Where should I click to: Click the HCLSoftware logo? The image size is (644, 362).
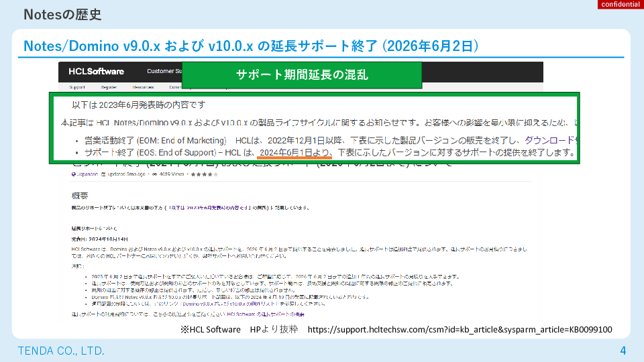point(96,71)
